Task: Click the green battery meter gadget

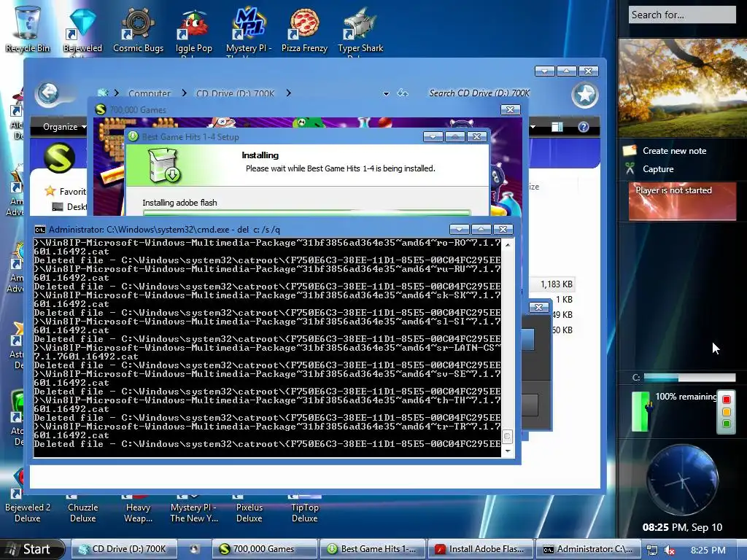Action: 640,411
